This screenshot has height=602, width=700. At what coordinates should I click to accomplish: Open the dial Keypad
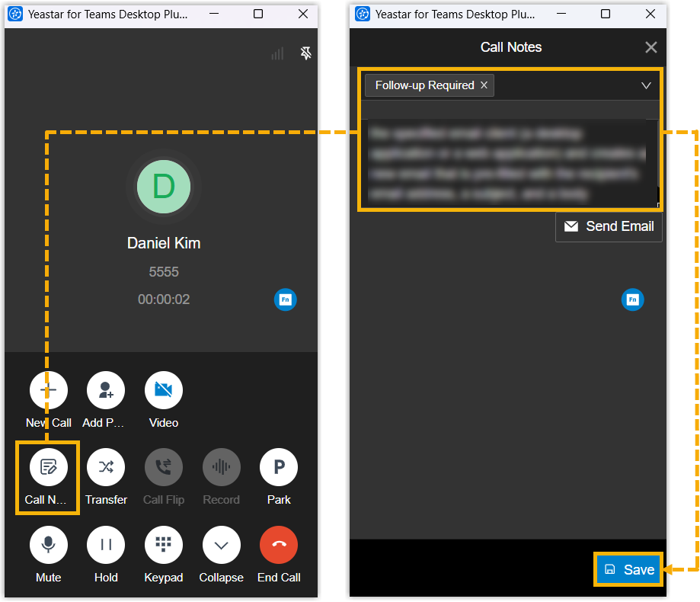pyautogui.click(x=164, y=545)
